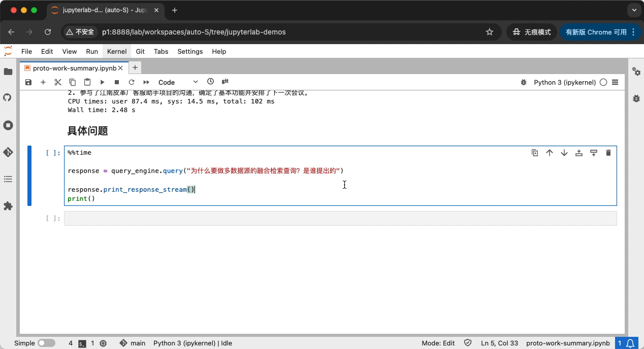
Task: Click the 具体问题 heading
Action: pyautogui.click(x=87, y=131)
